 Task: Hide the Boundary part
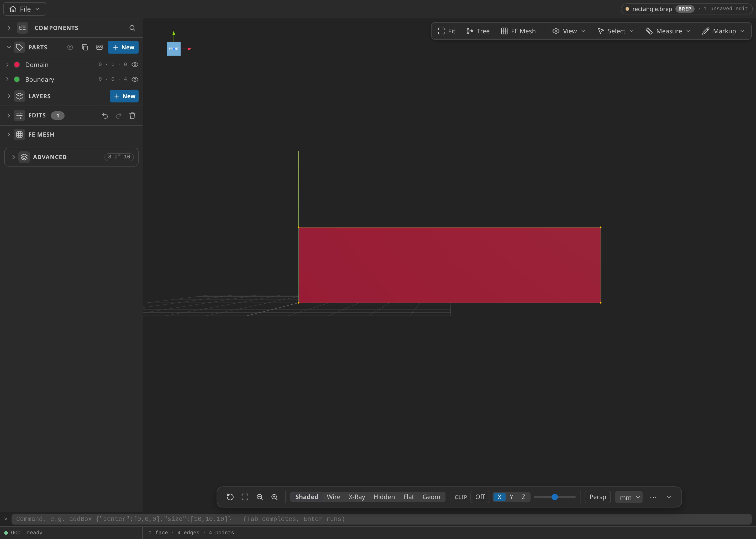coord(135,79)
